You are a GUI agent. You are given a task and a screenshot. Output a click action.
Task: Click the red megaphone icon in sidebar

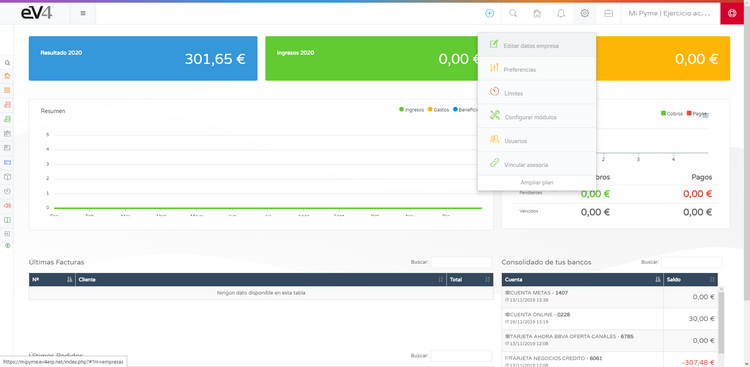coord(7,205)
